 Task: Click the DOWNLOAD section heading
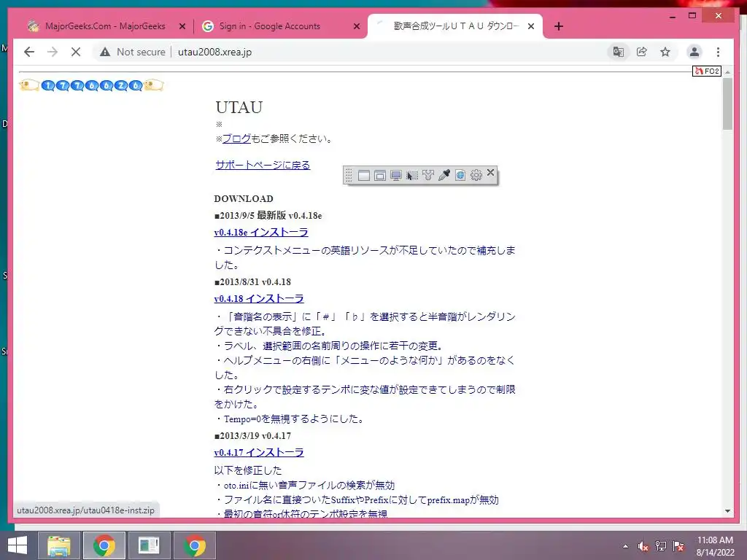244,198
